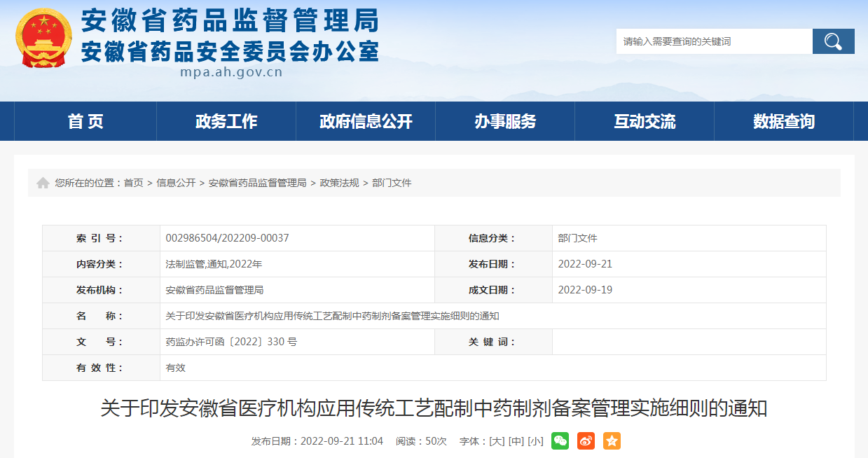Click the read count 阅读：50次

421,441
